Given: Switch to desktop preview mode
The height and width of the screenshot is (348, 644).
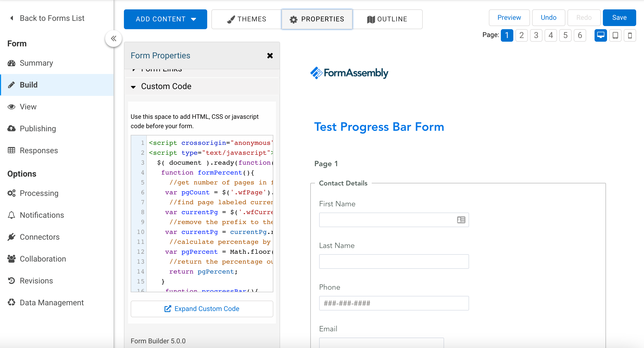Looking at the screenshot, I should click(x=601, y=35).
